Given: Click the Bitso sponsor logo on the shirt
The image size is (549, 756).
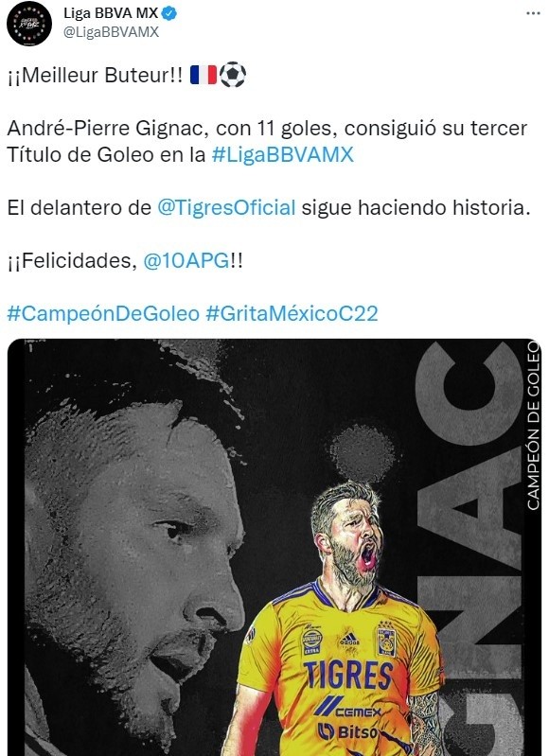Looking at the screenshot, I should [x=347, y=732].
